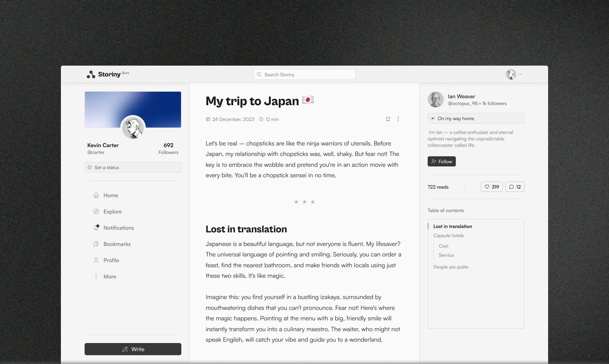Click the status smiley icon
Image resolution: width=609 pixels, height=364 pixels.
[90, 167]
